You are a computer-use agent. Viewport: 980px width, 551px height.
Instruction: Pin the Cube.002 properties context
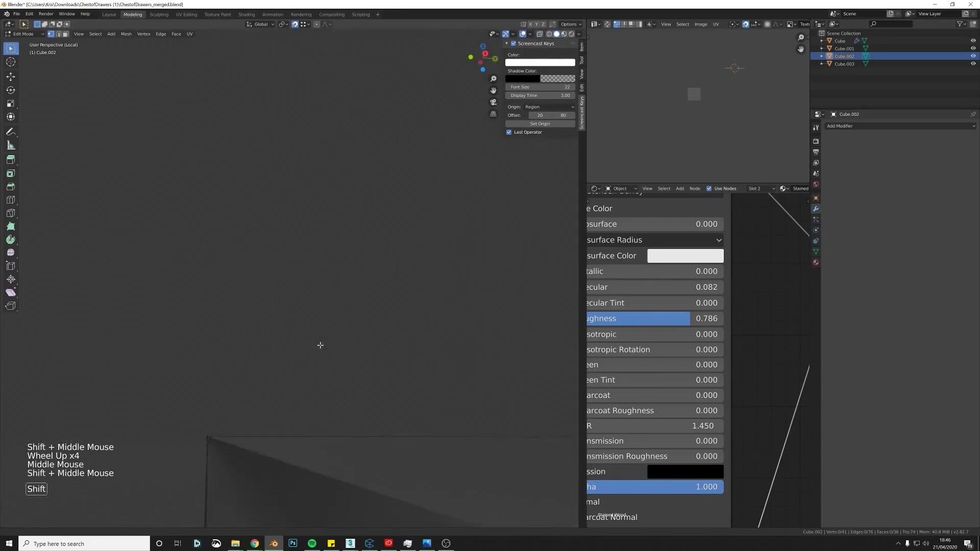973,114
